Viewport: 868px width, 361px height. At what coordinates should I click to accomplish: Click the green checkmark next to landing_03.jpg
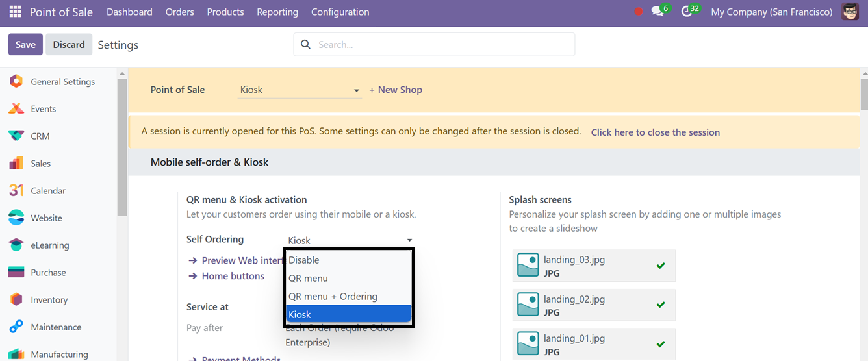point(661,266)
